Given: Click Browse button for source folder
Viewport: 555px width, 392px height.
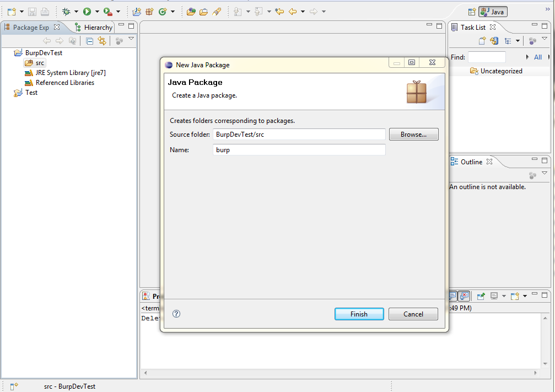Looking at the screenshot, I should click(414, 134).
